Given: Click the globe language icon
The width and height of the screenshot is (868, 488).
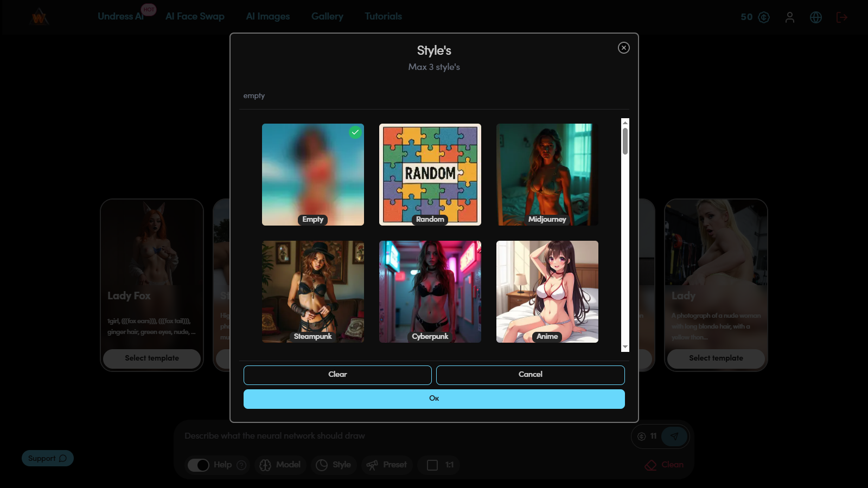Looking at the screenshot, I should (x=816, y=17).
